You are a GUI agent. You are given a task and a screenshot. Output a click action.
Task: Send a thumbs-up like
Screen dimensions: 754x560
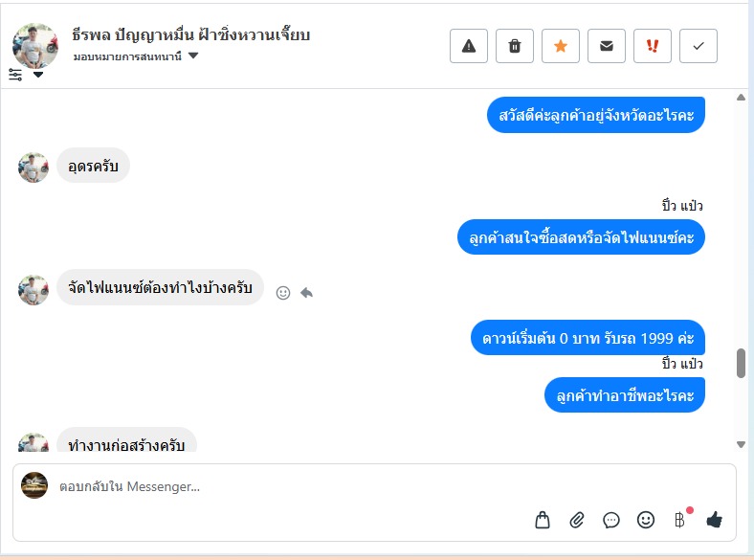click(714, 520)
